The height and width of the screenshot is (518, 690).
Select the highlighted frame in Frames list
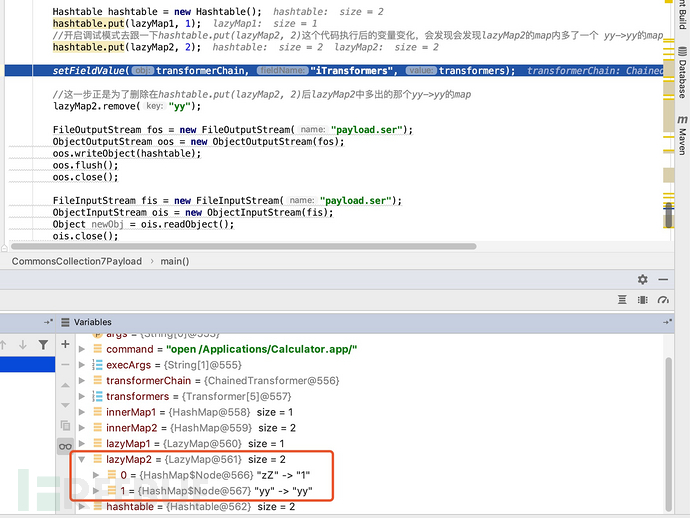pos(27,364)
